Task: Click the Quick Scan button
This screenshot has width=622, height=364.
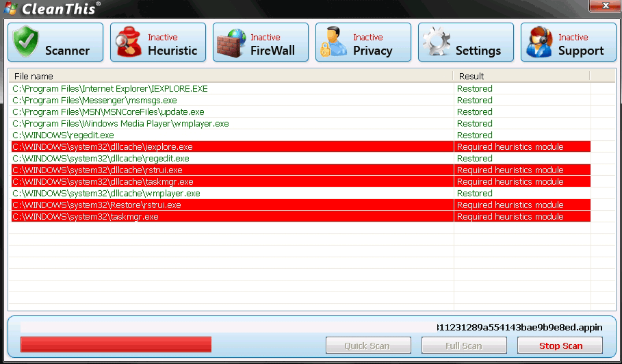Action: (368, 346)
